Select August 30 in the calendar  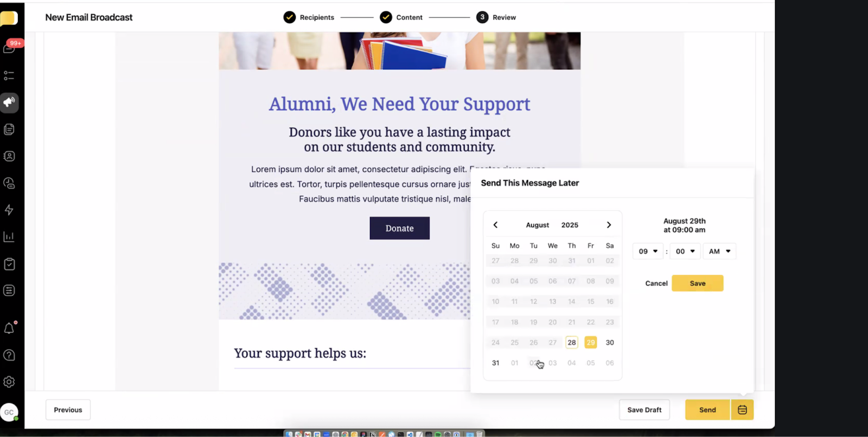(610, 343)
